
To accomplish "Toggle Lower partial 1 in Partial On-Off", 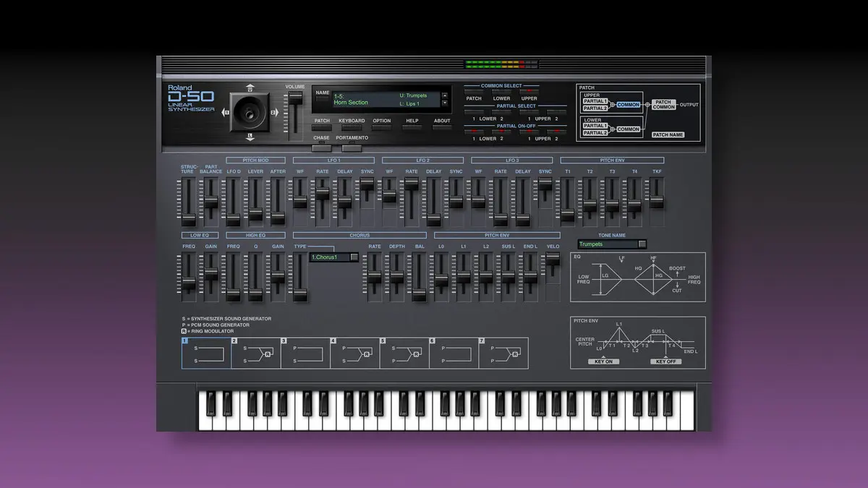I will click(x=474, y=132).
